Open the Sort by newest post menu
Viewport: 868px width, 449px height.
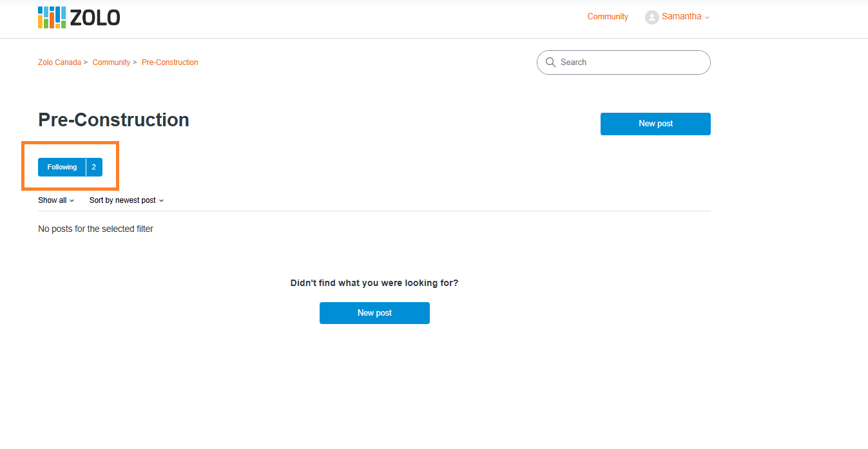click(x=126, y=200)
